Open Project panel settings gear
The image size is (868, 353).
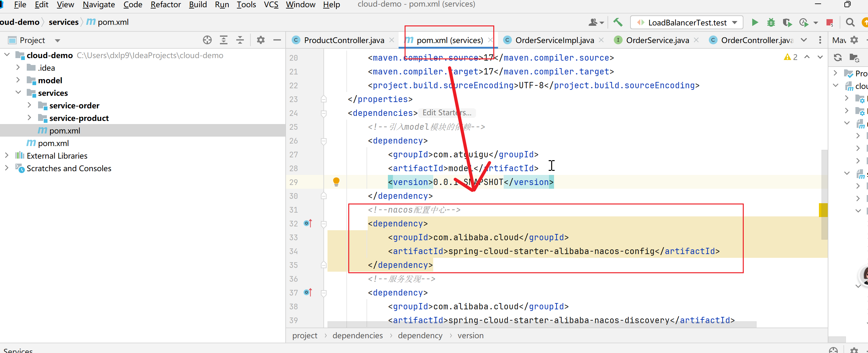pyautogui.click(x=260, y=40)
